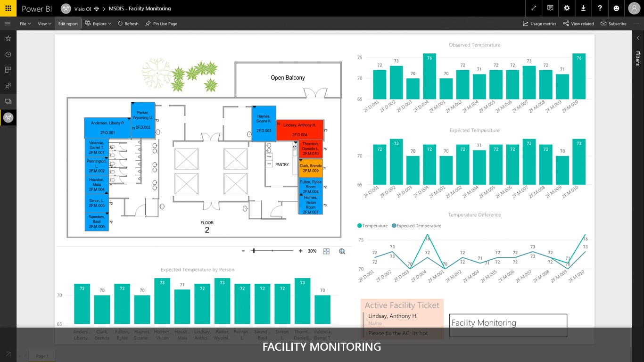The width and height of the screenshot is (644, 362).
Task: Select red Thornton, Danielle room shape
Action: 310,149
